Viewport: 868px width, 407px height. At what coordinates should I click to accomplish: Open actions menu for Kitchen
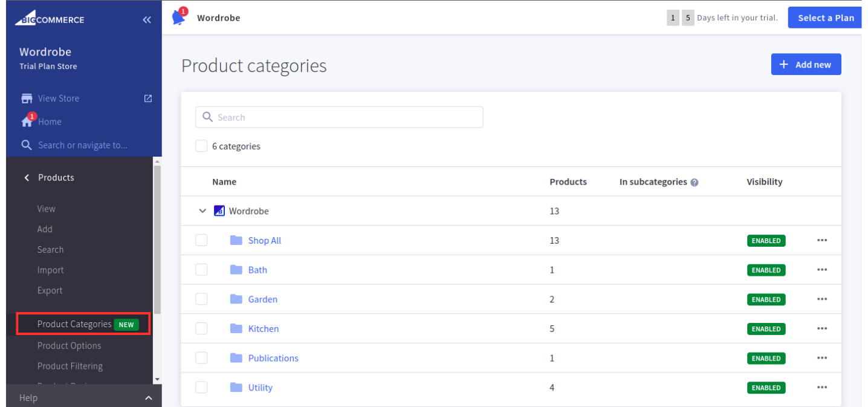pos(822,329)
